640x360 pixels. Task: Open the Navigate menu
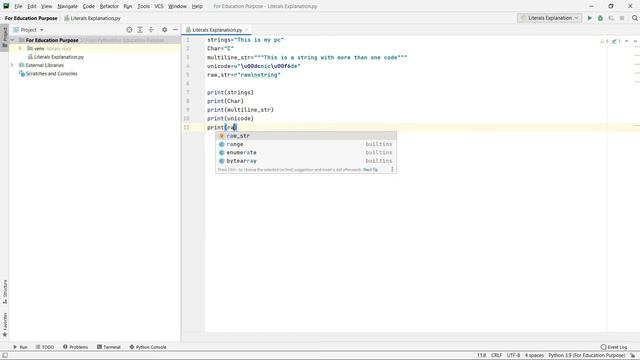[67, 6]
